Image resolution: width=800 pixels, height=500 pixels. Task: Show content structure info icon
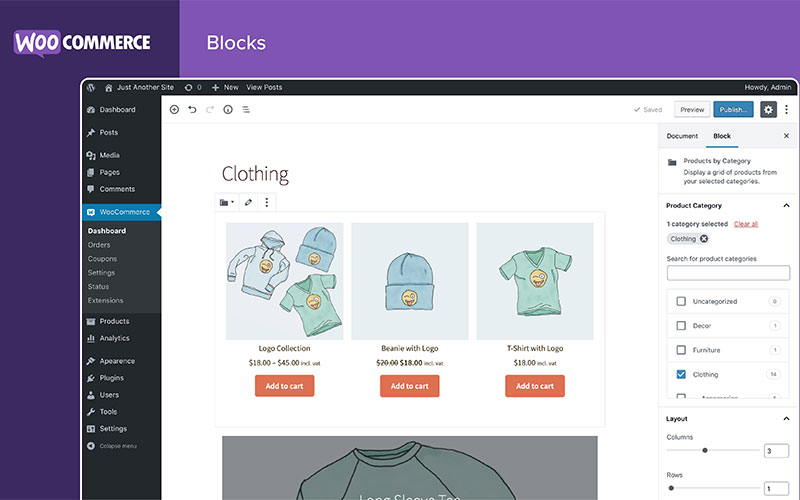(x=228, y=109)
